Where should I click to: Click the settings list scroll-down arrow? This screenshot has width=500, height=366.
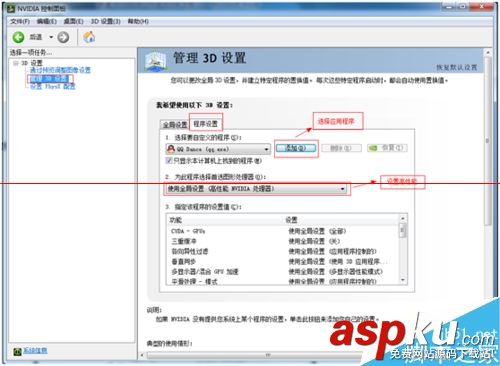(x=403, y=280)
